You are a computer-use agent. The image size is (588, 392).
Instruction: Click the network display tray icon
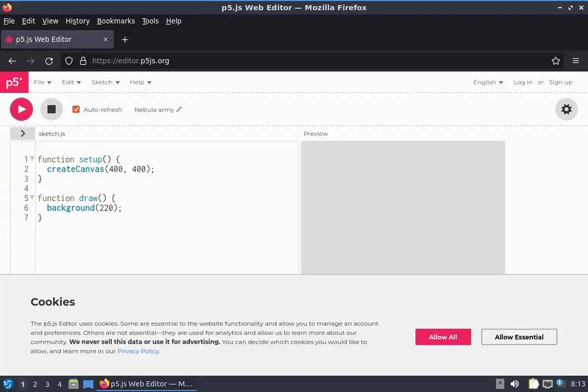coord(548,384)
